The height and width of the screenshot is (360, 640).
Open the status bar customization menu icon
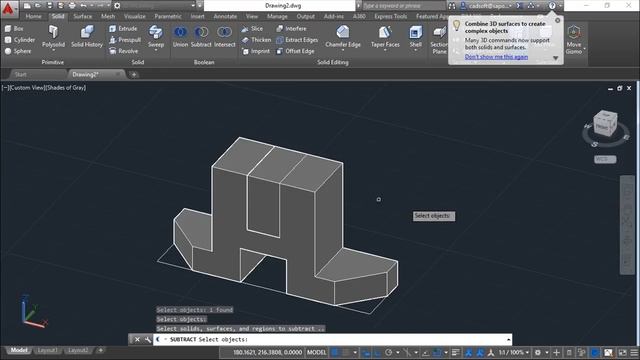tap(634, 352)
